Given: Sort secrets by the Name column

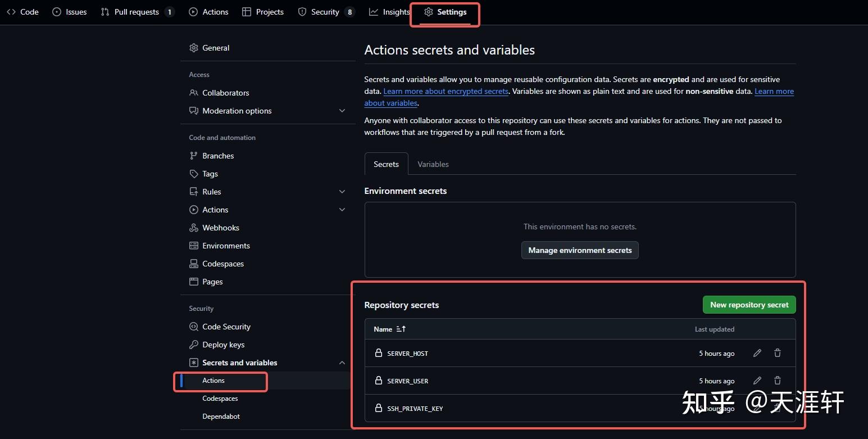Looking at the screenshot, I should click(x=389, y=329).
